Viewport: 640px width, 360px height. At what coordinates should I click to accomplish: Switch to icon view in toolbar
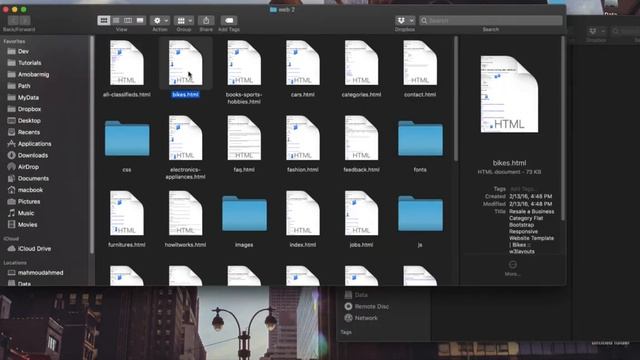(104, 20)
